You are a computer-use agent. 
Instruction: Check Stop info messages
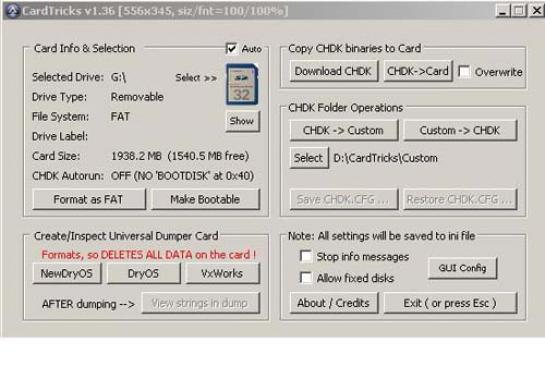click(x=306, y=257)
